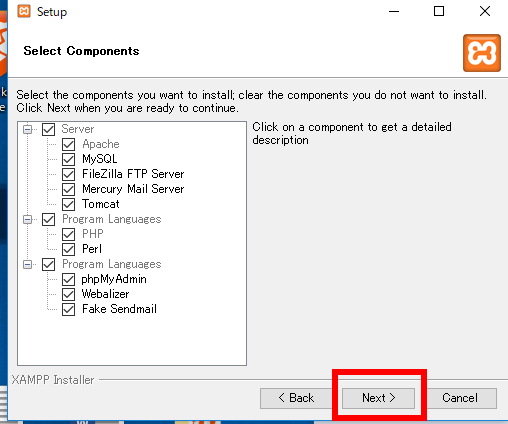This screenshot has height=424, width=508.
Task: Select the Apache tree item label
Action: coord(101,144)
